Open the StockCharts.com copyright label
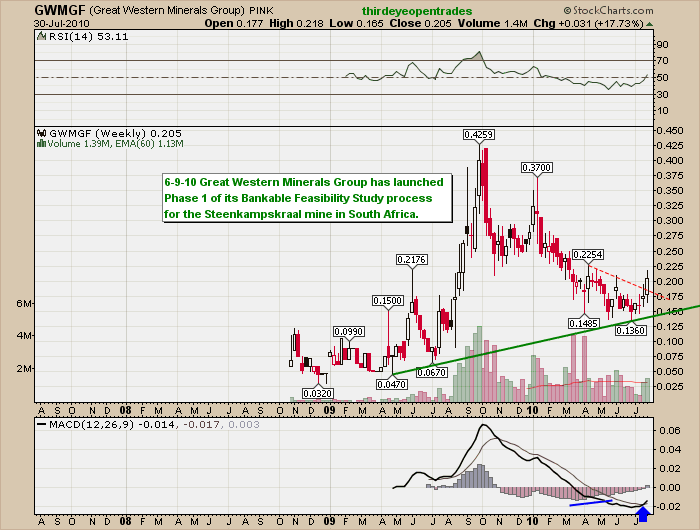This screenshot has width=700, height=530. point(608,10)
